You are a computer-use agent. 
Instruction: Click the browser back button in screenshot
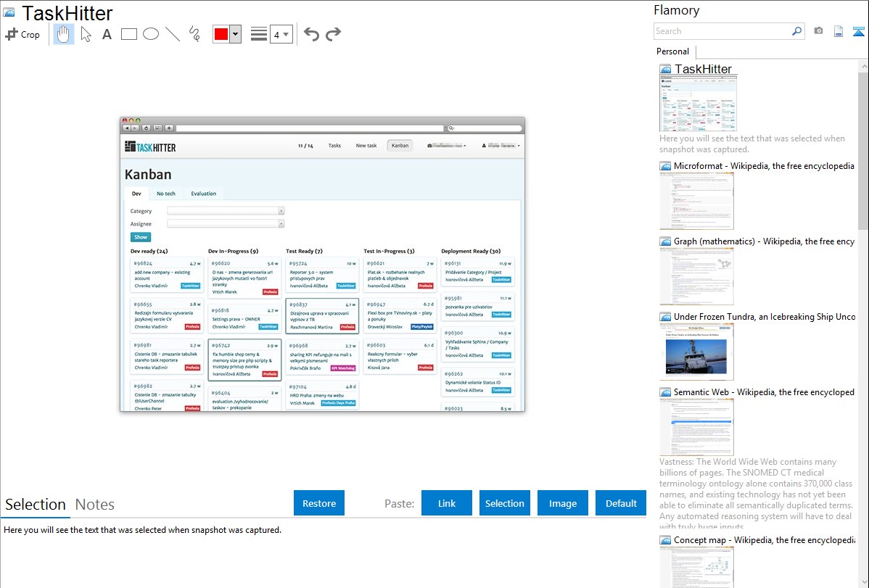[126, 128]
